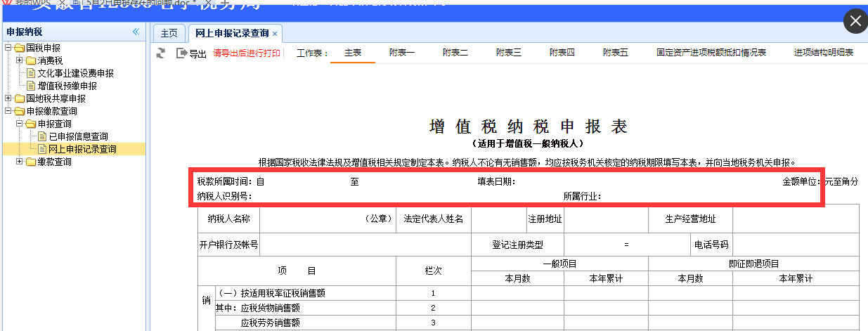The image size is (868, 331).
Task: Open 文化事业建设费申报 in the tree
Action: 75,73
